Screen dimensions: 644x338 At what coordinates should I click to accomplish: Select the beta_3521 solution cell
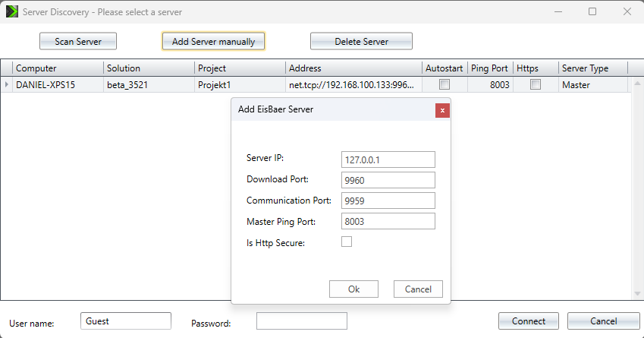[149, 85]
